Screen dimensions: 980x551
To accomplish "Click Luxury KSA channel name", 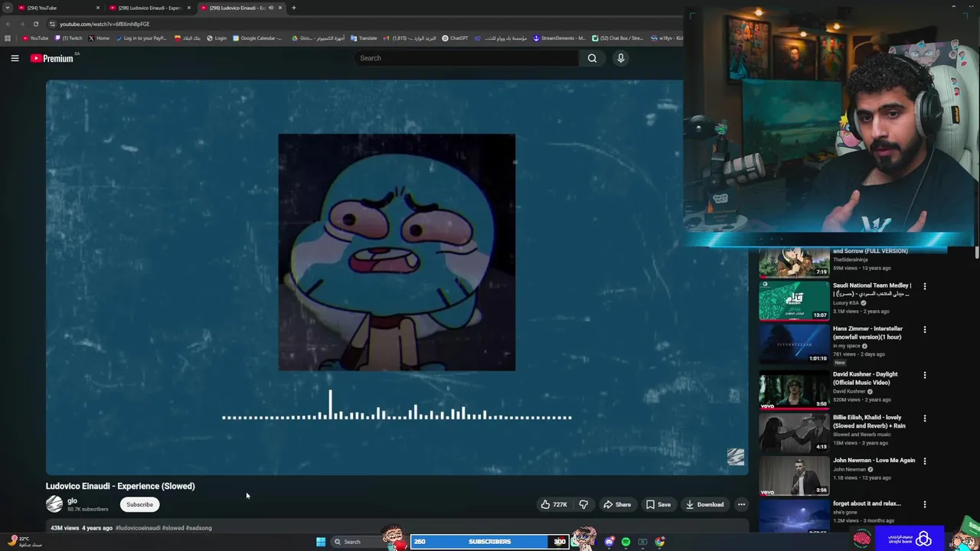I will pos(846,303).
